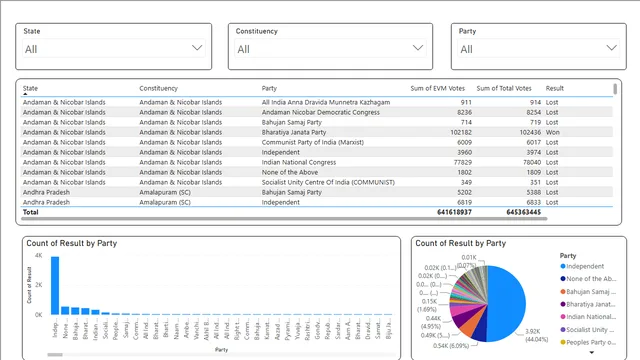Click the bar chart horizontal scrollbar thumb
640x360 pixels.
[x=55, y=355]
